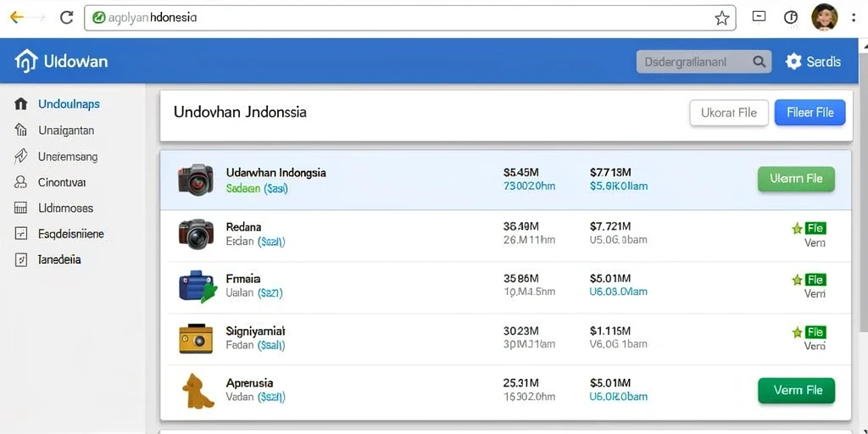Click the home icon beside Undoulnaps
868x434 pixels.
20,103
